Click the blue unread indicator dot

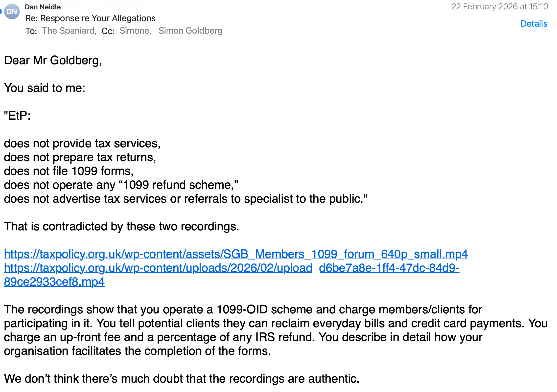[1, 11]
